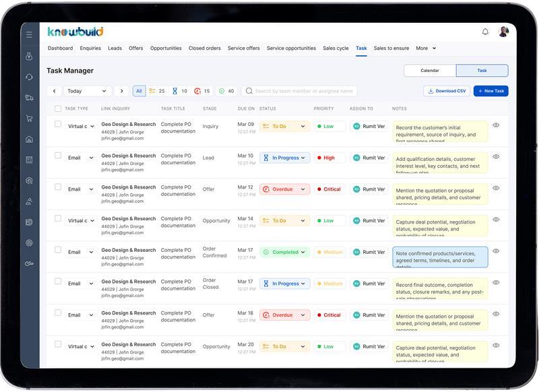Filter tasks by Completed count 40
Image resolution: width=539 pixels, height=392 pixels.
click(x=226, y=91)
